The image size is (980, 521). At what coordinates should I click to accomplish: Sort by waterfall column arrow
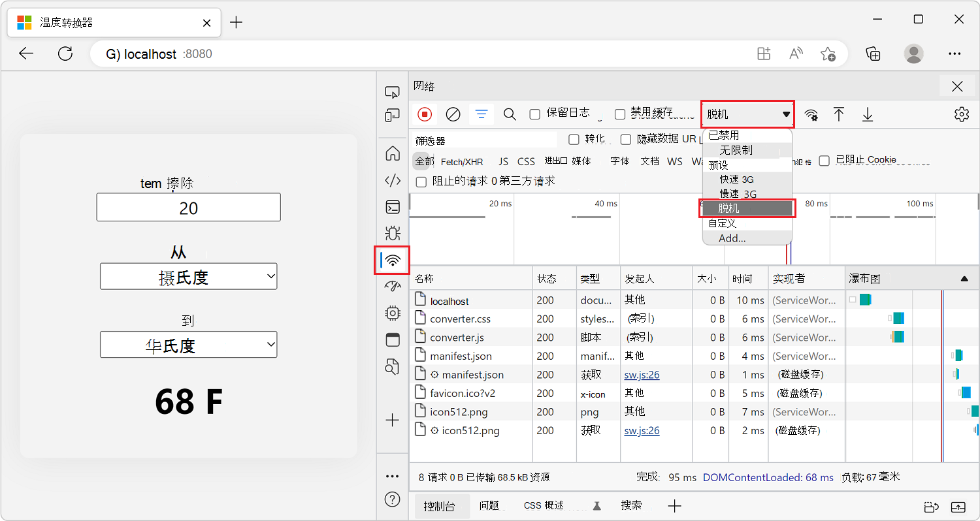point(964,279)
